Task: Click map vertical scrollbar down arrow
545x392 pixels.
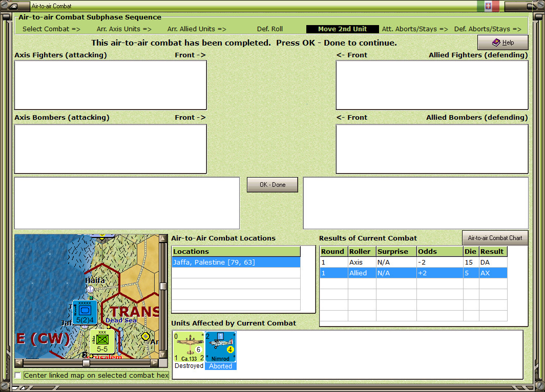Action: pos(163,355)
